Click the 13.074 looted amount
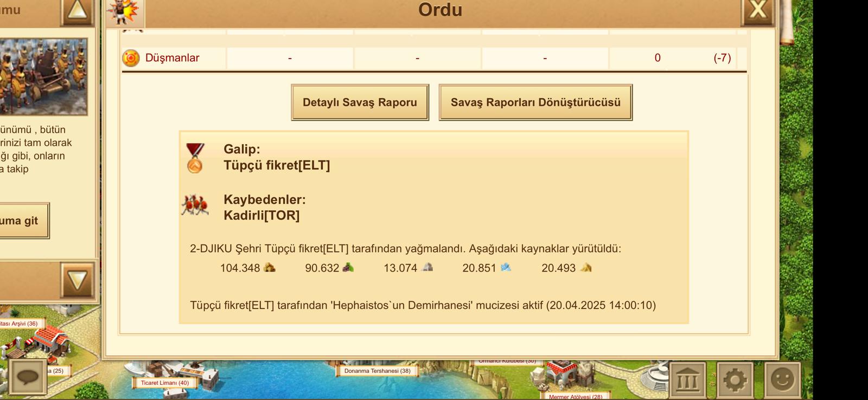The width and height of the screenshot is (868, 400). 400,268
